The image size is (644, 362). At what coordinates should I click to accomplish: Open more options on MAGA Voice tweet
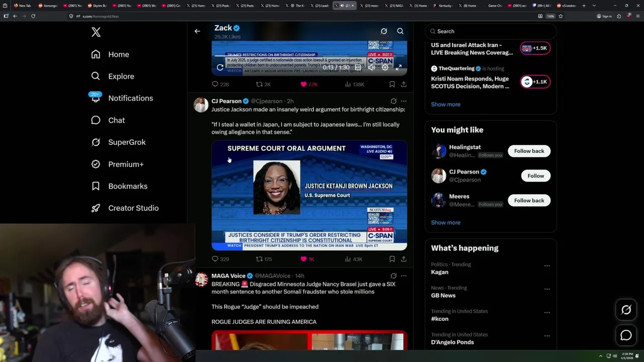click(404, 276)
